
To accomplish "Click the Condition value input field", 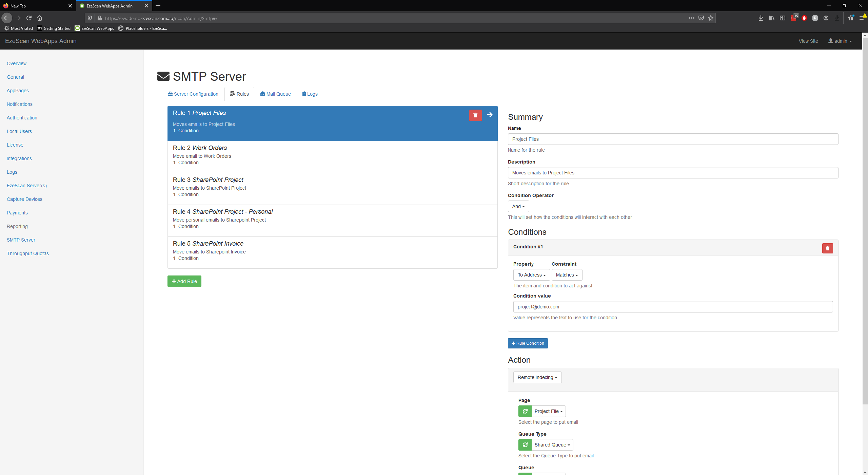I will pos(673,307).
